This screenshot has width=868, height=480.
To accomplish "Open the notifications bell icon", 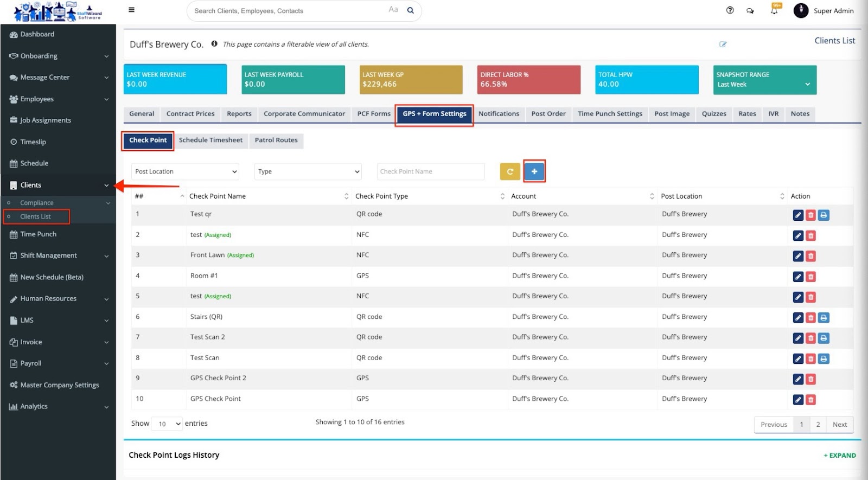I will click(774, 10).
